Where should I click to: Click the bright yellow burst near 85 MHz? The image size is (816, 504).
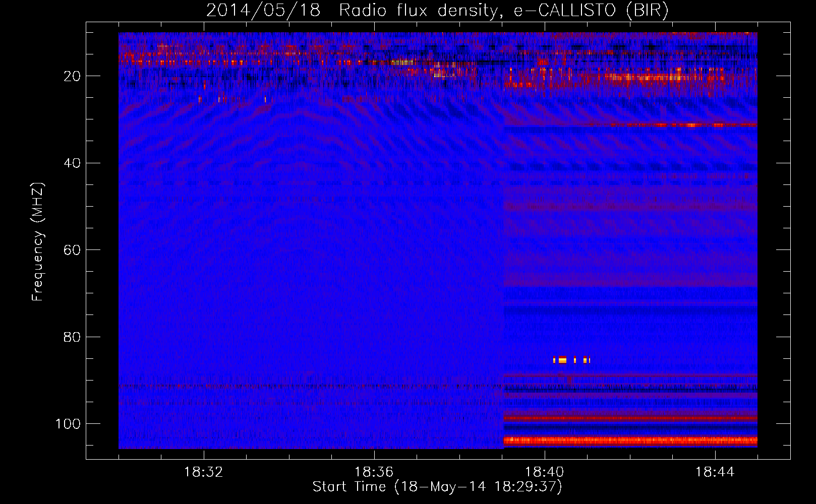click(571, 360)
